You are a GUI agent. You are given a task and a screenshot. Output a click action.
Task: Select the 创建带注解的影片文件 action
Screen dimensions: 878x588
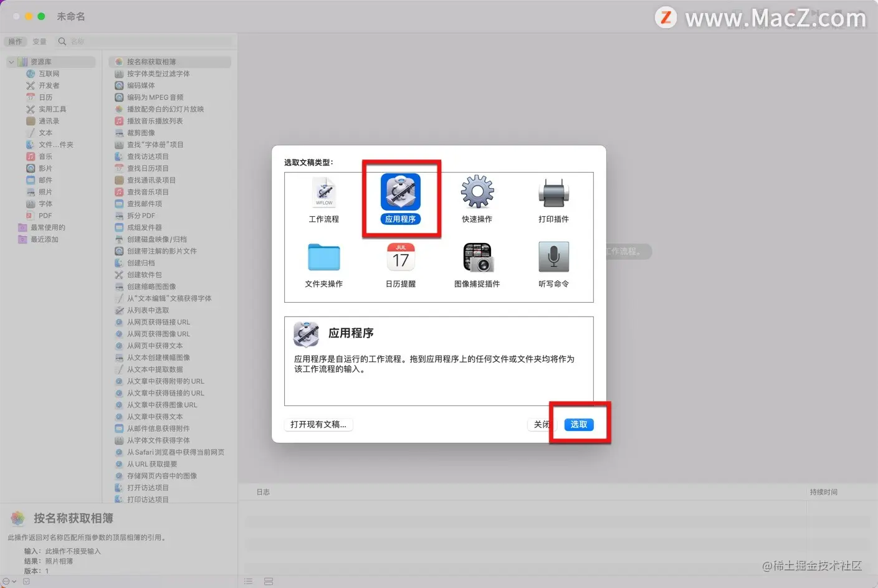click(162, 251)
